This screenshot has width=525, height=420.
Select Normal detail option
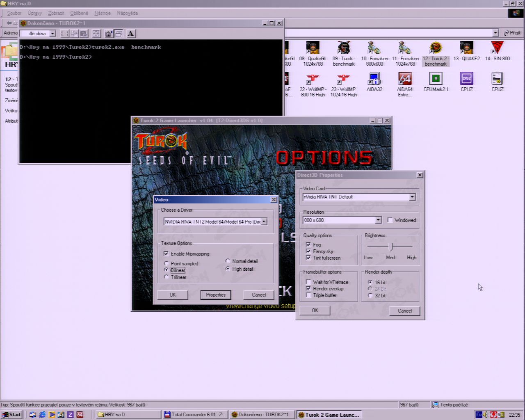coord(228,261)
